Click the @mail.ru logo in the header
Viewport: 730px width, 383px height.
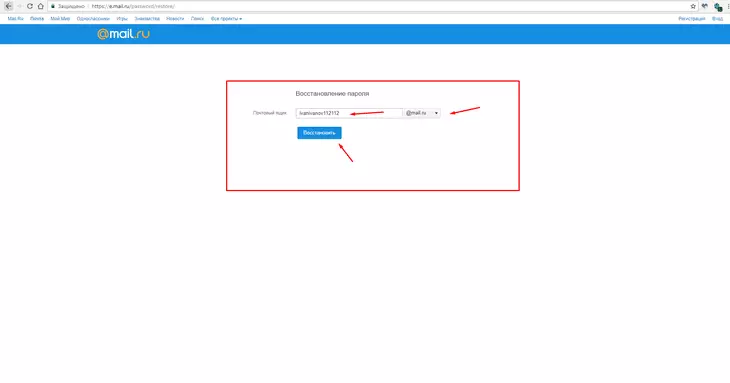coord(123,34)
